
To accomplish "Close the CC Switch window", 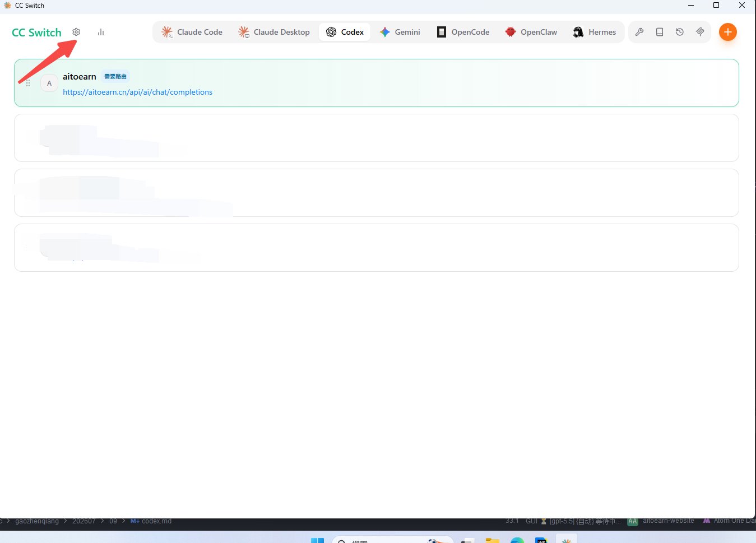I will point(742,6).
